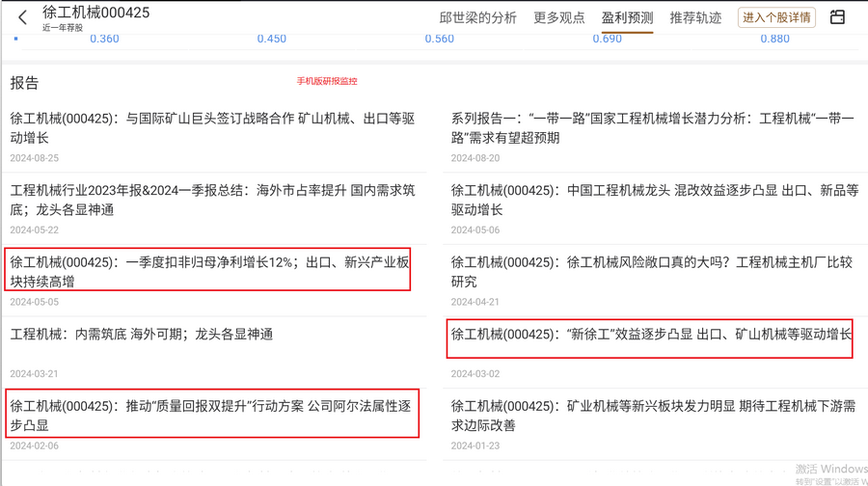Viewport: 868px width, 486px height.
Task: Open the 与国际矿山巨头签订战略合作 report
Action: (212, 128)
